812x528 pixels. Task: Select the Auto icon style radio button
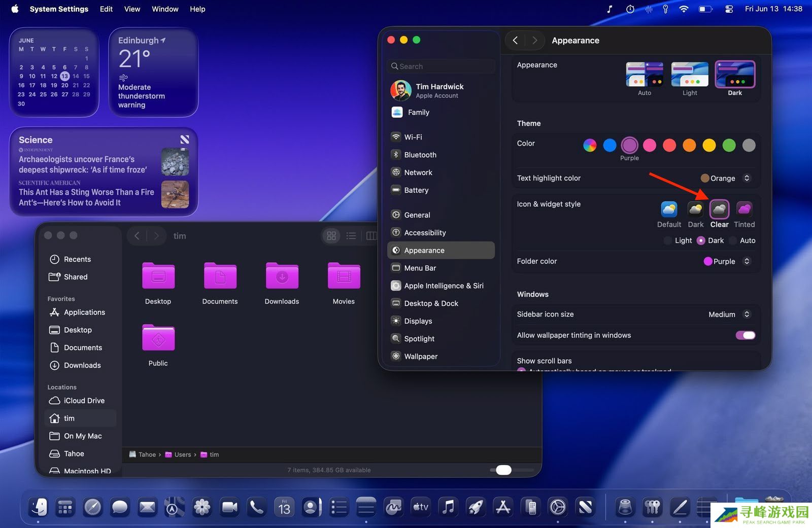[x=732, y=240]
